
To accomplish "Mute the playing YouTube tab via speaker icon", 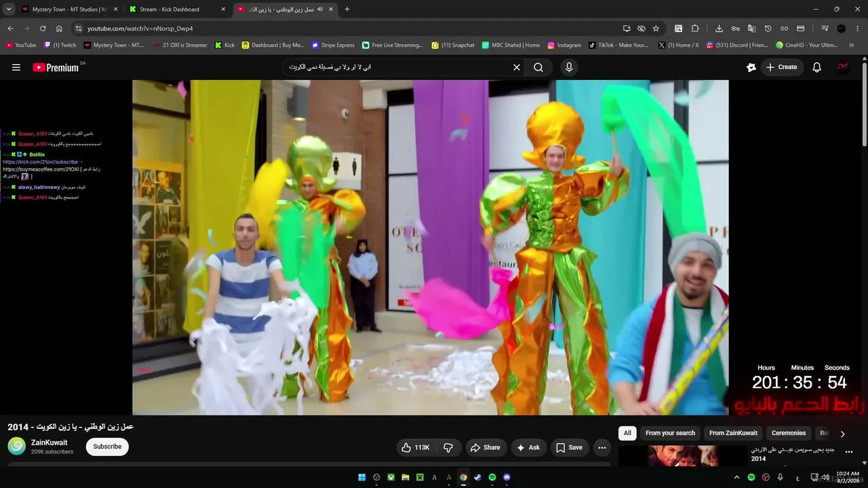I will tap(319, 9).
